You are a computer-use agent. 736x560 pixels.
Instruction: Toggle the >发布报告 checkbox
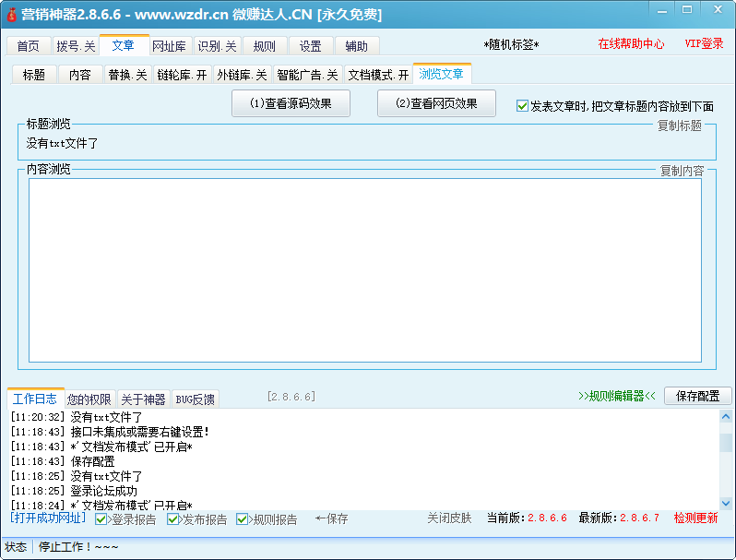click(x=172, y=519)
